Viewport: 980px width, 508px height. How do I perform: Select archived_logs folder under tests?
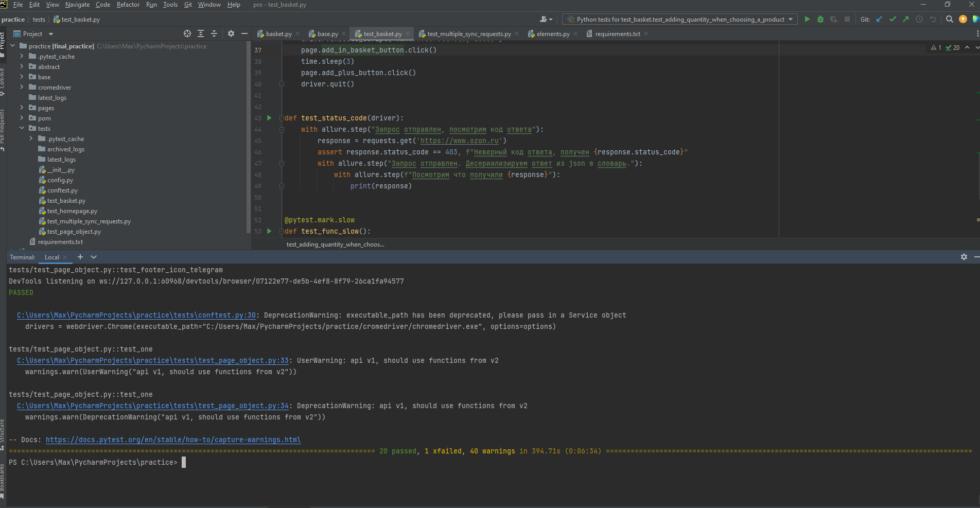[65, 149]
